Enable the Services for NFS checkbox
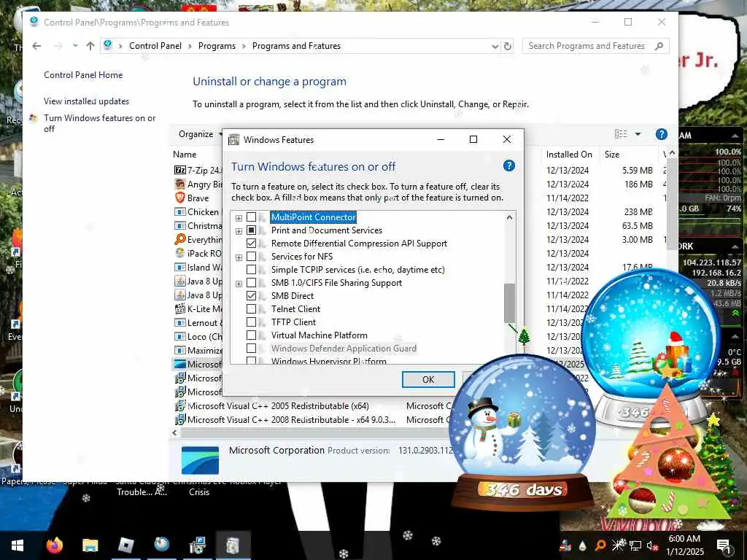This screenshot has width=747, height=560. 251,257
